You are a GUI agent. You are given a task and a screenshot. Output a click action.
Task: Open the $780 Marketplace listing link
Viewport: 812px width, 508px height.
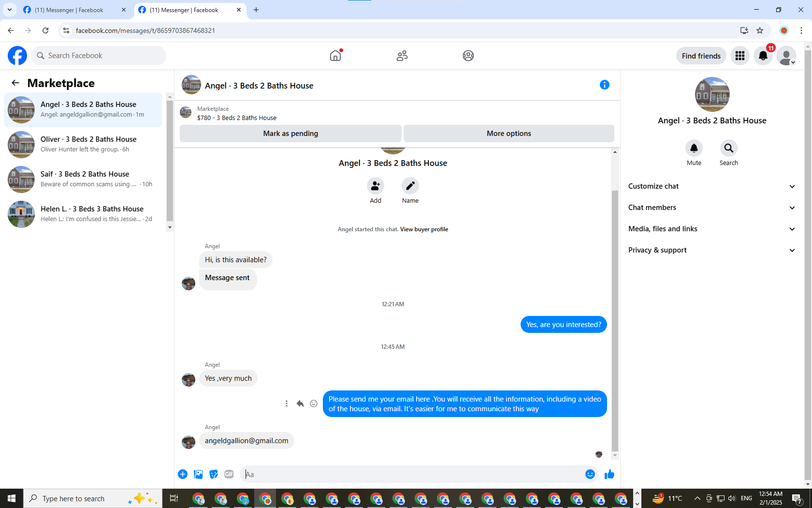237,118
